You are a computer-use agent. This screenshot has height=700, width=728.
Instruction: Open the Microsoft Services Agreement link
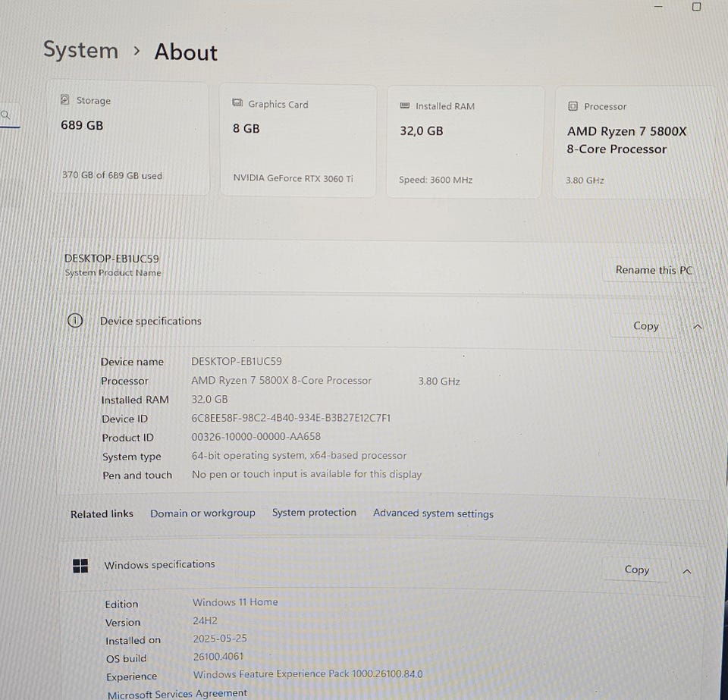[177, 693]
